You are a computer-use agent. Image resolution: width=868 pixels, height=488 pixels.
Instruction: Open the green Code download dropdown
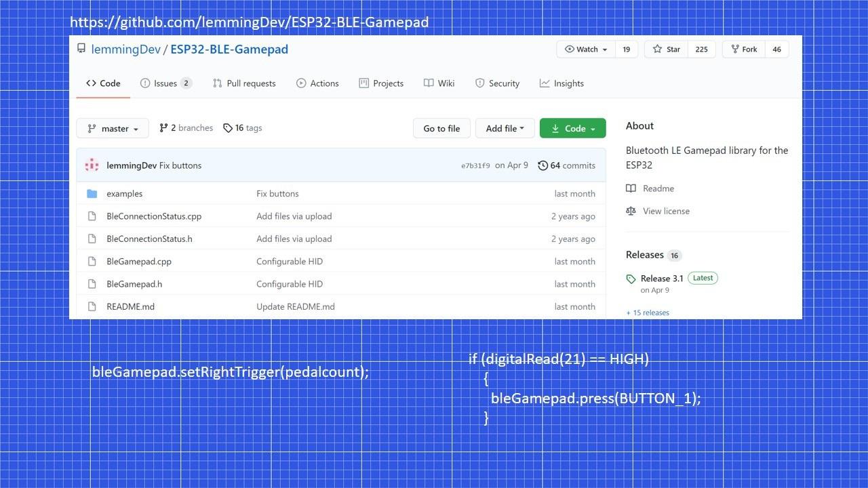click(573, 128)
